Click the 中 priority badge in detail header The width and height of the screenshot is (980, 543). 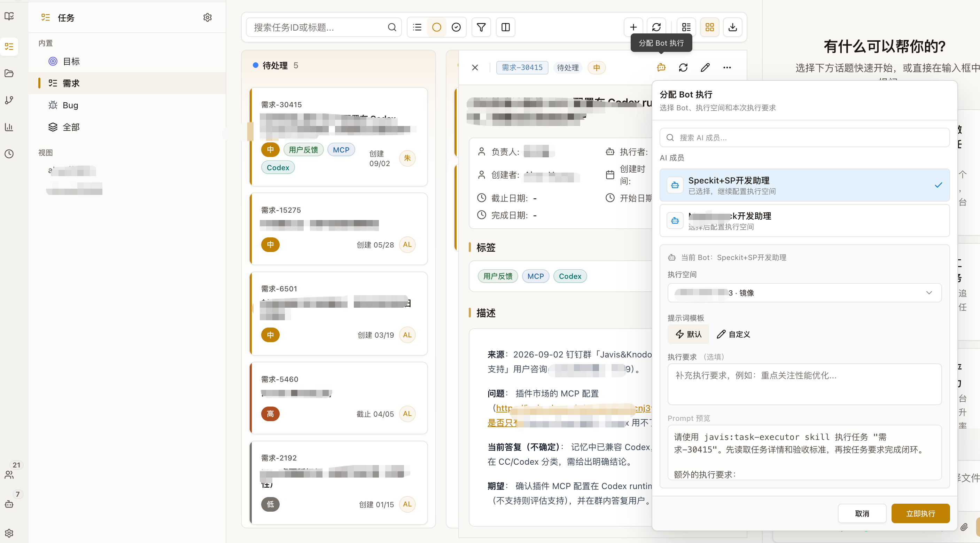point(596,68)
